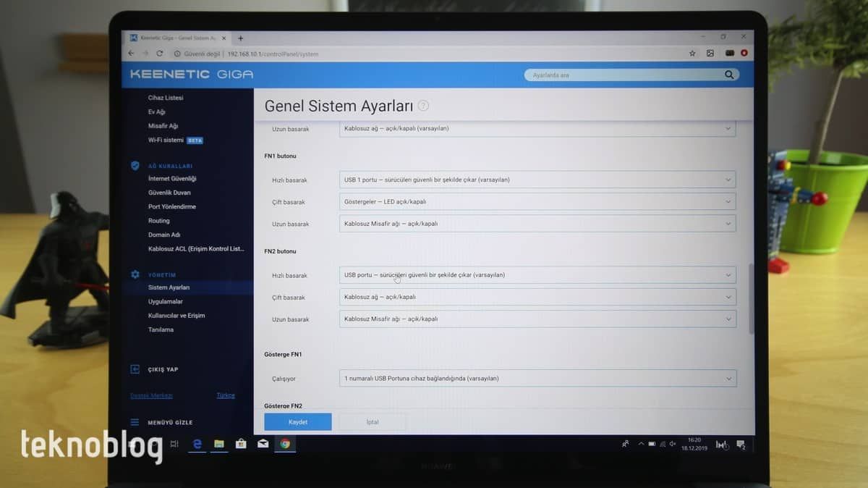Open Microsoft Edge from the taskbar

pyautogui.click(x=196, y=444)
